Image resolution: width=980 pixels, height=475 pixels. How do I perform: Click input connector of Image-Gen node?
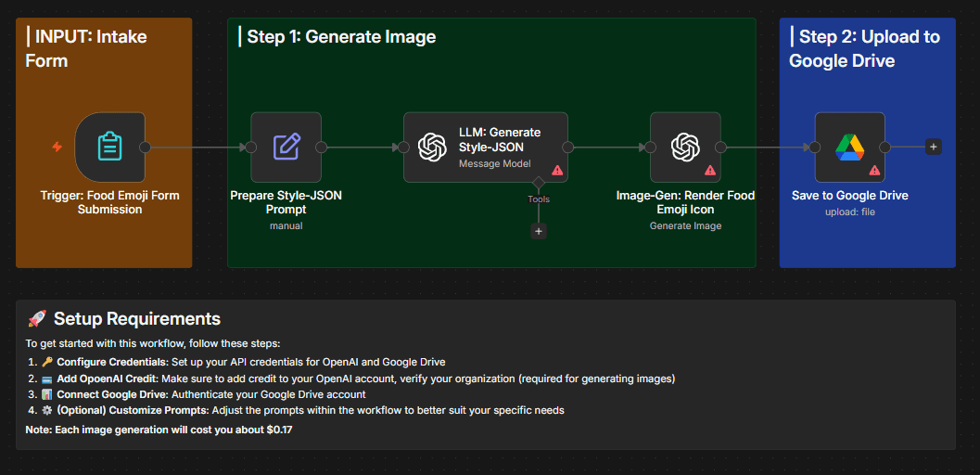tap(651, 147)
